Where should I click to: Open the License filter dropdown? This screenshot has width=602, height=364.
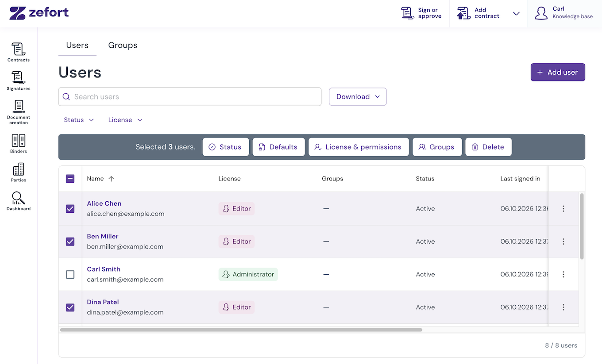(125, 120)
